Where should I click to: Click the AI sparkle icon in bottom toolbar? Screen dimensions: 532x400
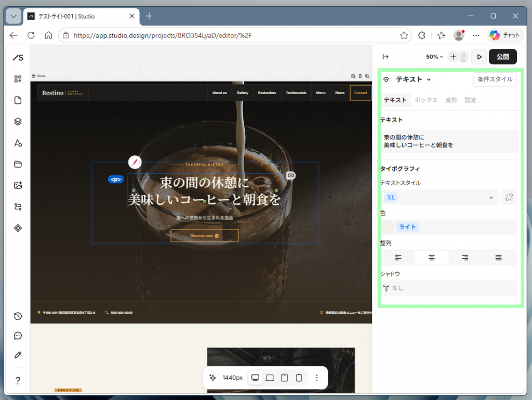212,378
